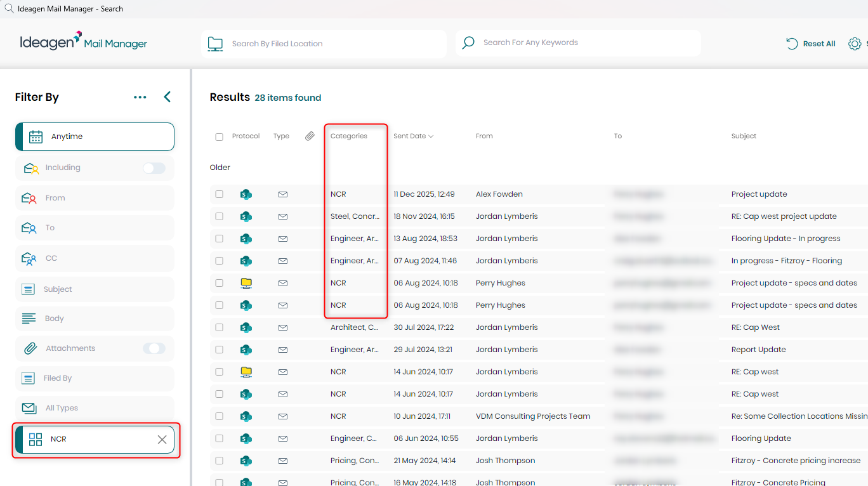This screenshot has width=868, height=486.
Task: Open the Anytime date filter
Action: click(95, 136)
